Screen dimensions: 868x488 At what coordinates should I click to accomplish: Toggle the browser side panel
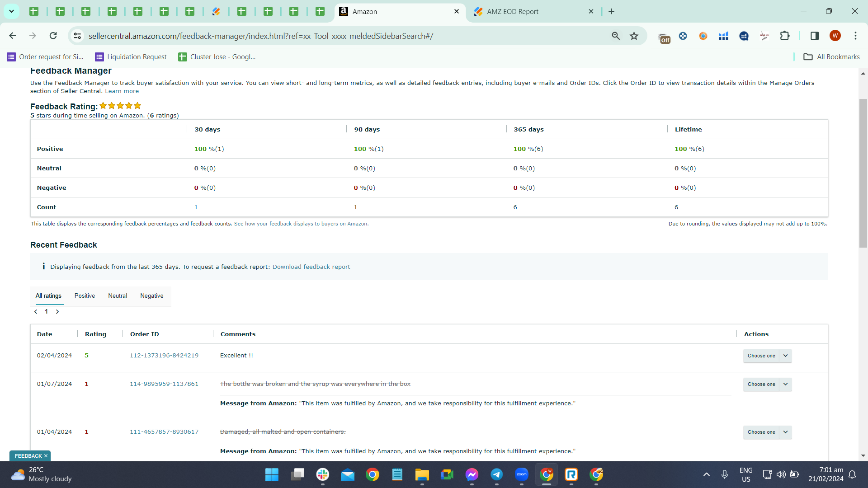(x=815, y=36)
